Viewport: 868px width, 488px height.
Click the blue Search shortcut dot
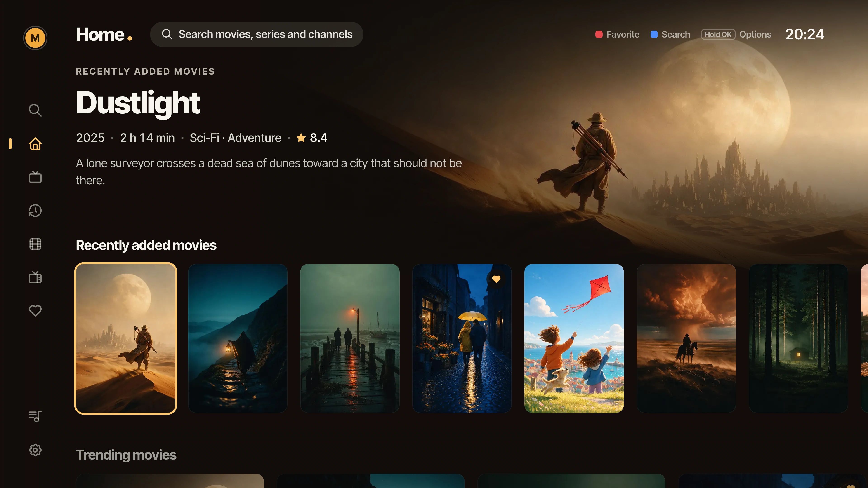coord(654,34)
